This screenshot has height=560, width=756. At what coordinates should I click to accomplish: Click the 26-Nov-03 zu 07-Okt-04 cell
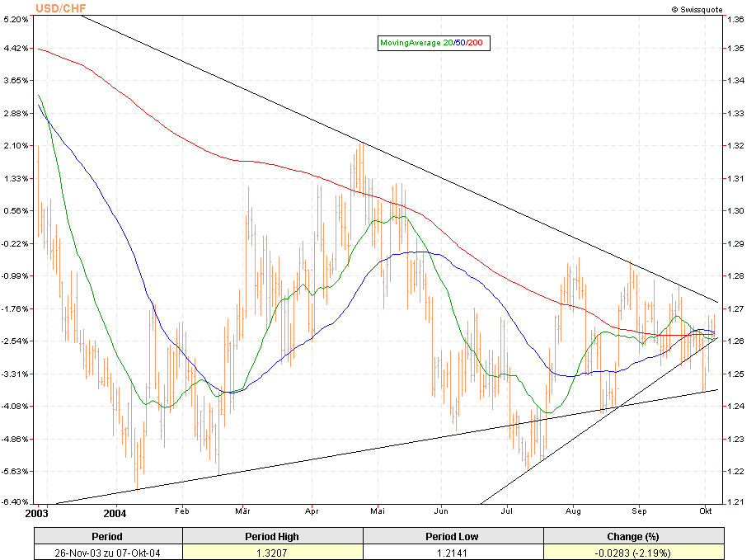[x=107, y=553]
